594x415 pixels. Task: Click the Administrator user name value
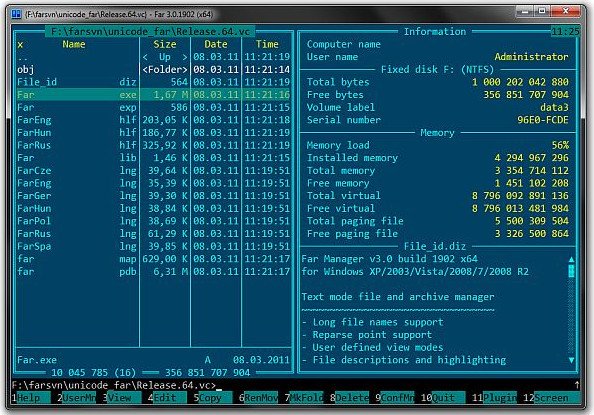coord(531,57)
